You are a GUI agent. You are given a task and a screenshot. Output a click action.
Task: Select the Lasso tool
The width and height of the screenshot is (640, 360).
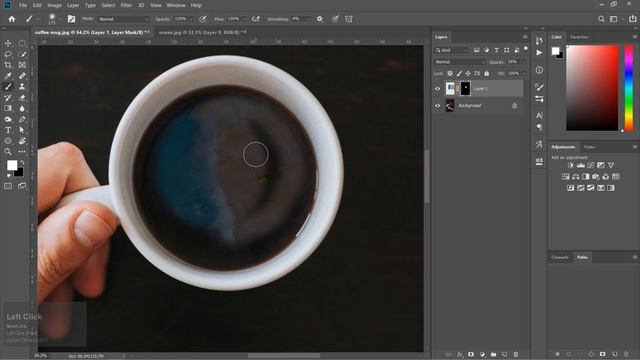point(8,54)
